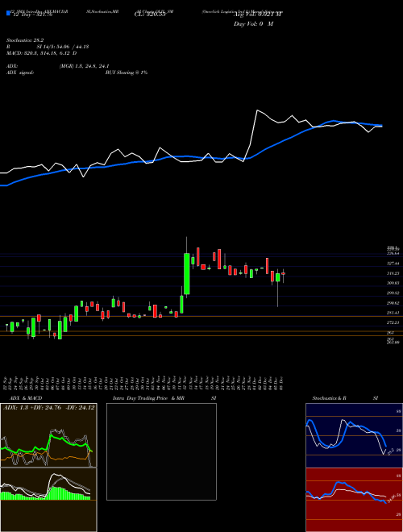Open the MACD histogram panel
The width and height of the screenshot is (403, 532).
coord(48,500)
